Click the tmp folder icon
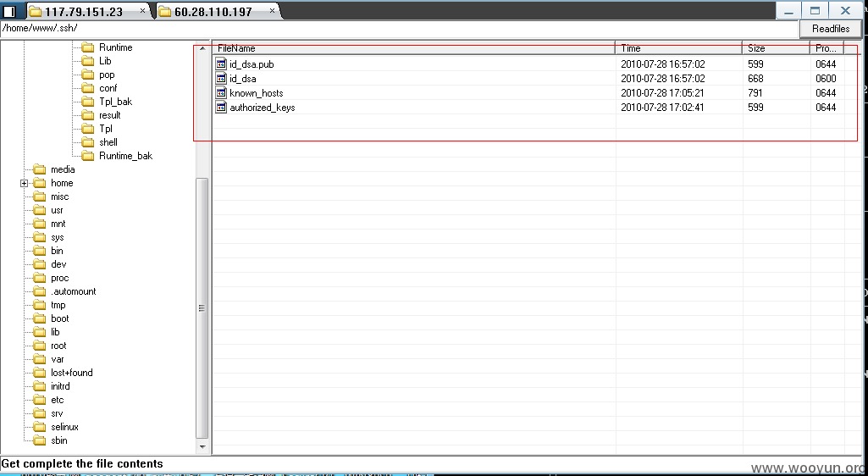This screenshot has height=476, width=868. point(39,305)
